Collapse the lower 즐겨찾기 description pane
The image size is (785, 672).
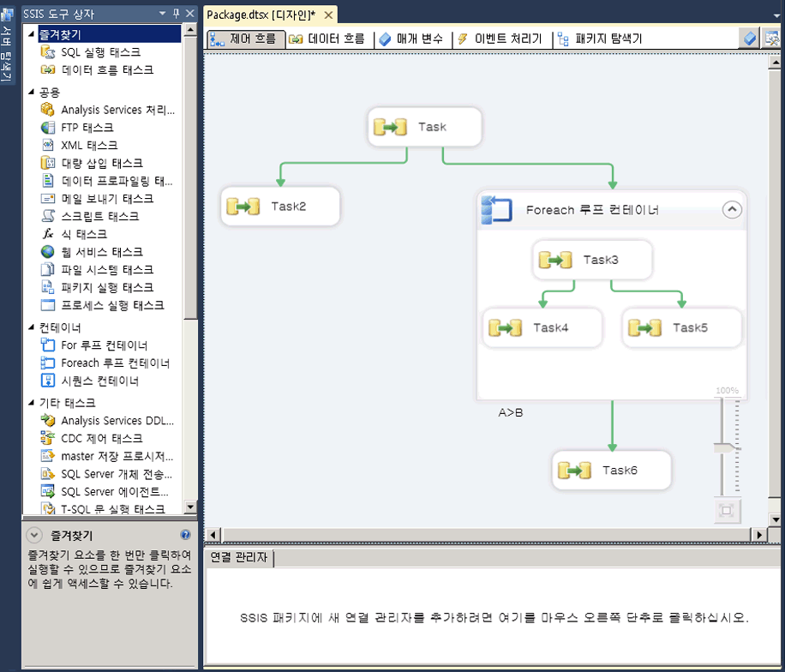(x=34, y=536)
